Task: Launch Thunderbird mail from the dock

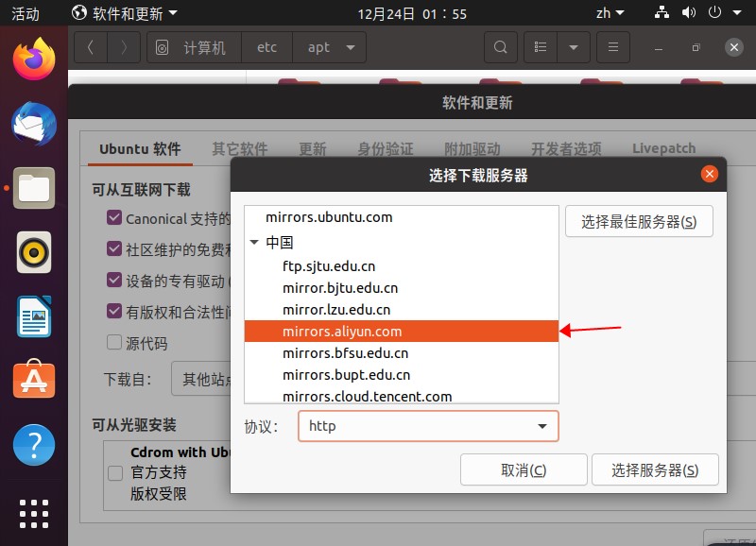Action: point(34,124)
